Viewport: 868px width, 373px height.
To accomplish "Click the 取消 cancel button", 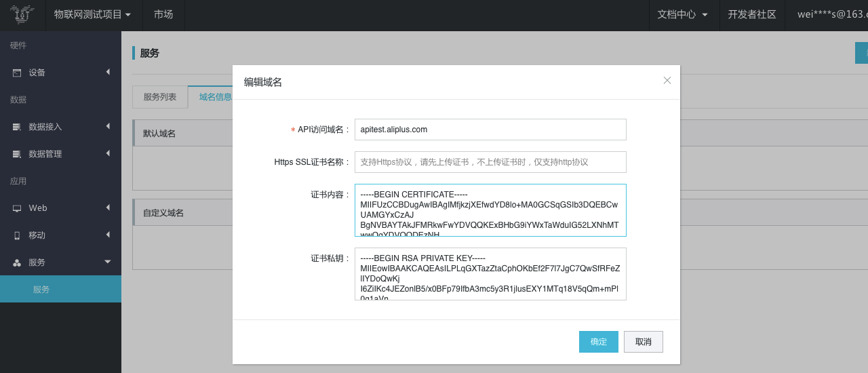I will (644, 342).
